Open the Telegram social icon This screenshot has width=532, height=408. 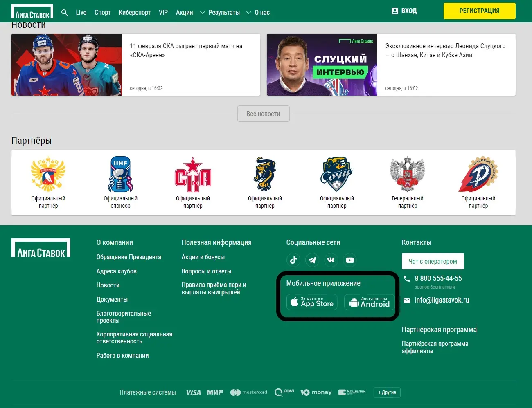[312, 260]
